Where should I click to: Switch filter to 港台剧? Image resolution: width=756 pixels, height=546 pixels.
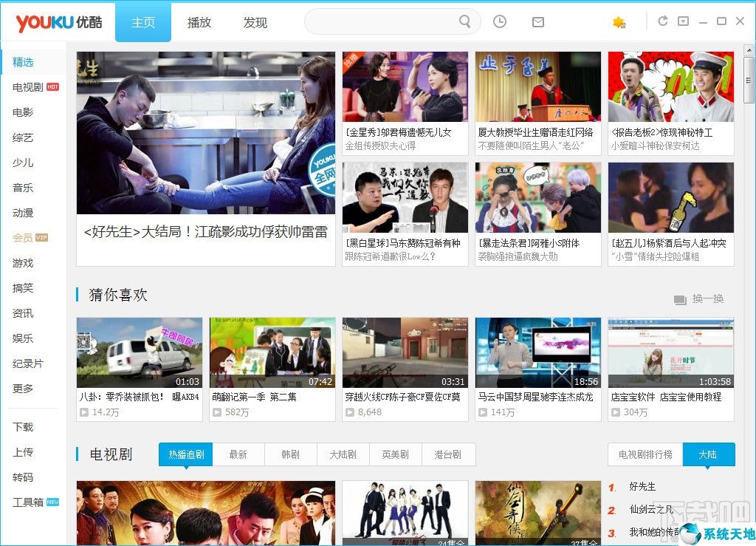(448, 455)
